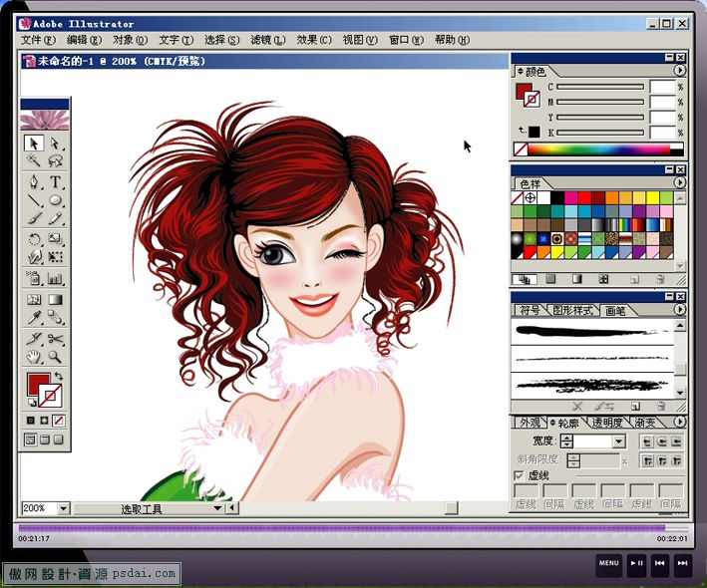Choose the Ellipse tool
This screenshot has width=707, height=588.
coord(56,200)
